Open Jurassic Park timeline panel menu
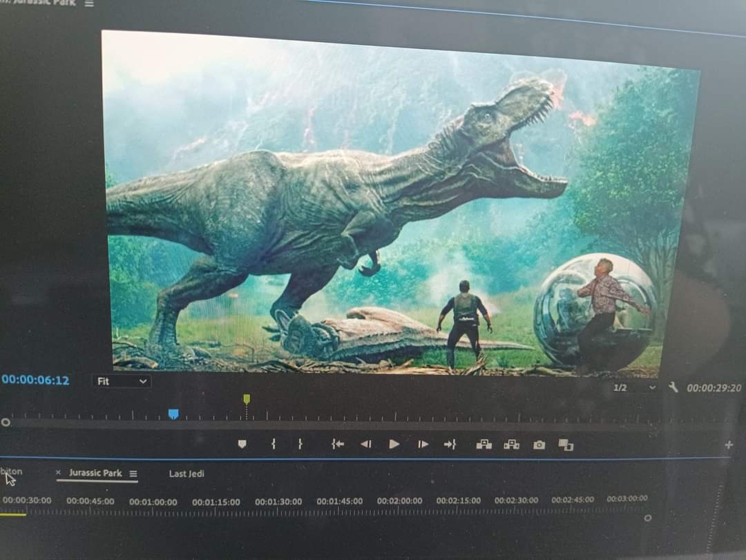The width and height of the screenshot is (746, 560). [133, 474]
